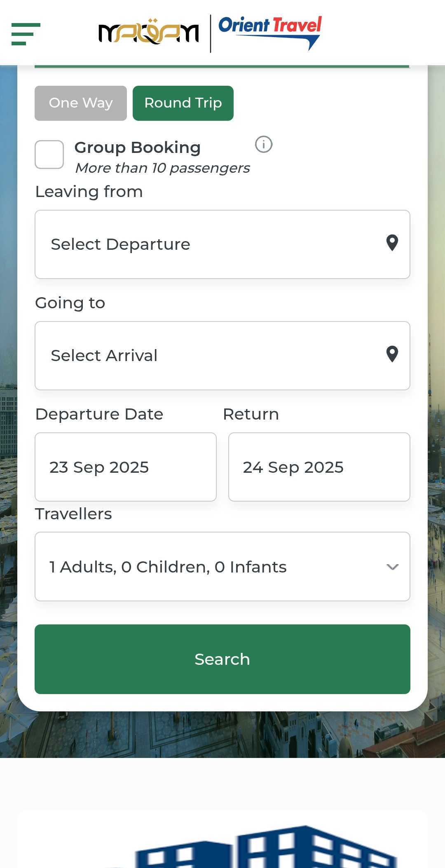Open Departure Date picker showing 23 Sep 2025
This screenshot has width=445, height=868.
(126, 467)
